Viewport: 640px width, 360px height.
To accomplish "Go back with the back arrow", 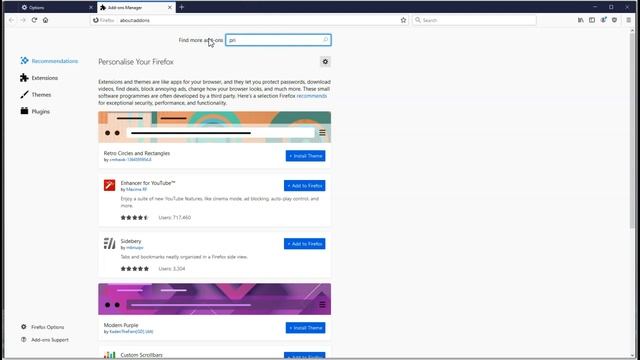I will click(11, 20).
